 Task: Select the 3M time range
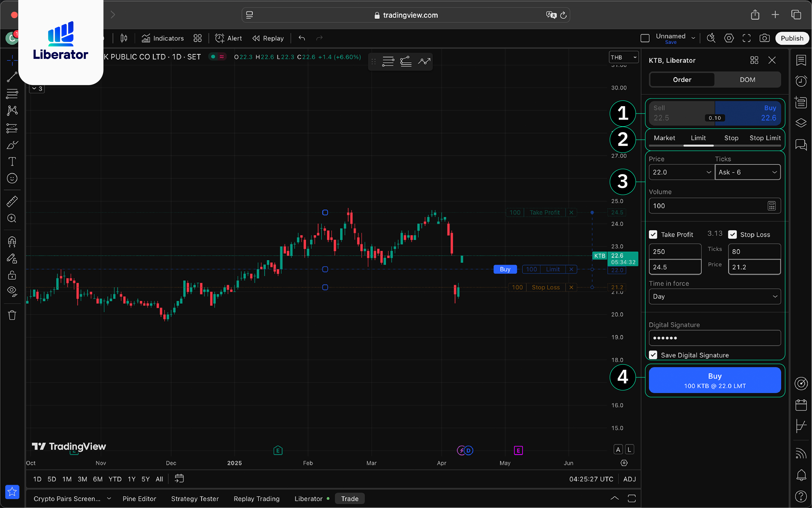click(82, 479)
